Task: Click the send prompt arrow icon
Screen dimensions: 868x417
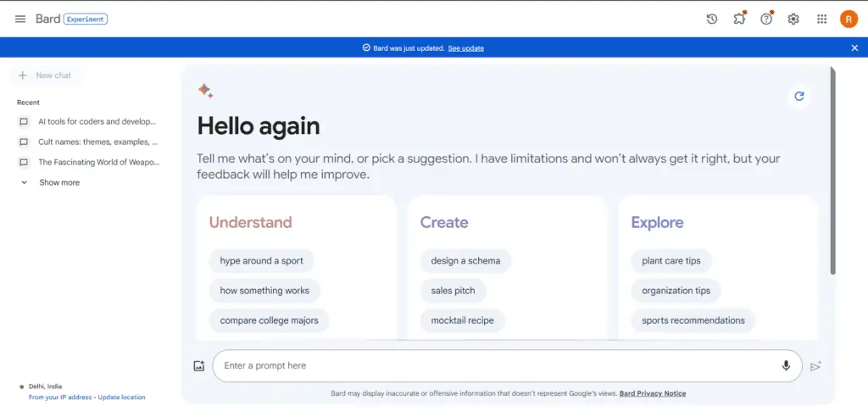Action: click(x=815, y=366)
